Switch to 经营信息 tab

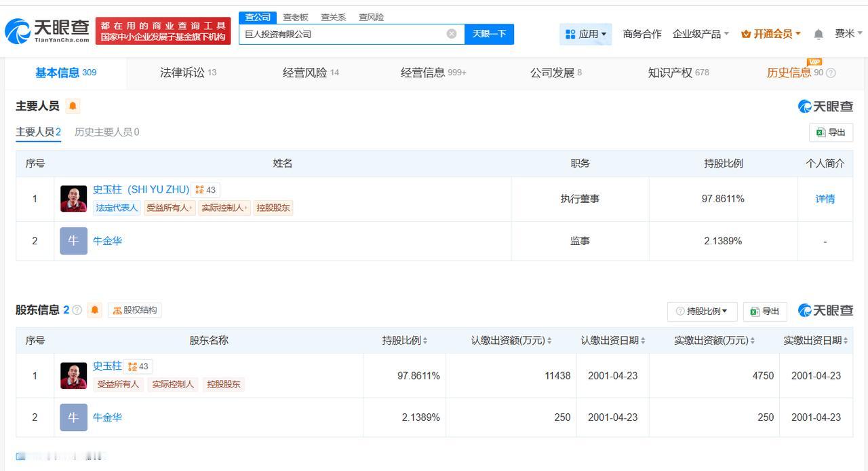433,73
